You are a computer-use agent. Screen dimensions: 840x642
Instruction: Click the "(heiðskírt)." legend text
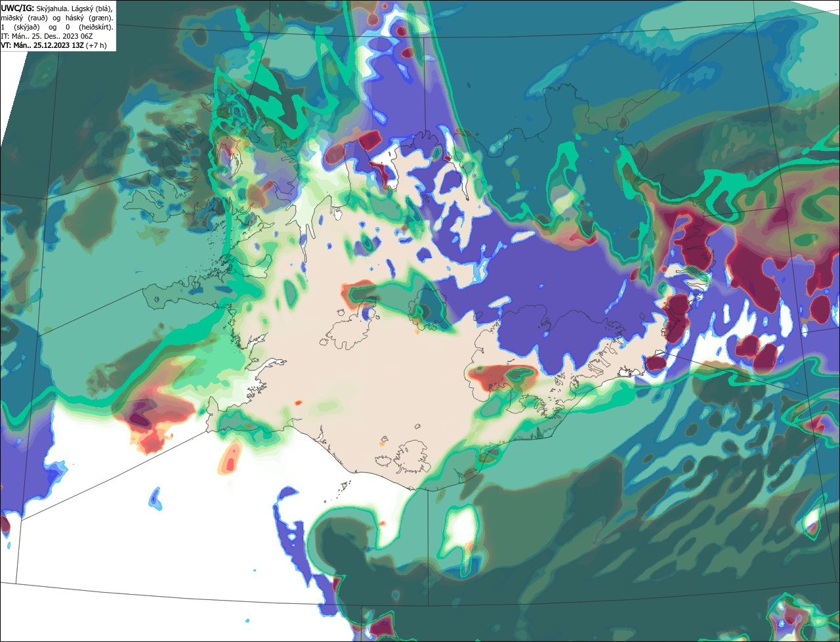96,28
